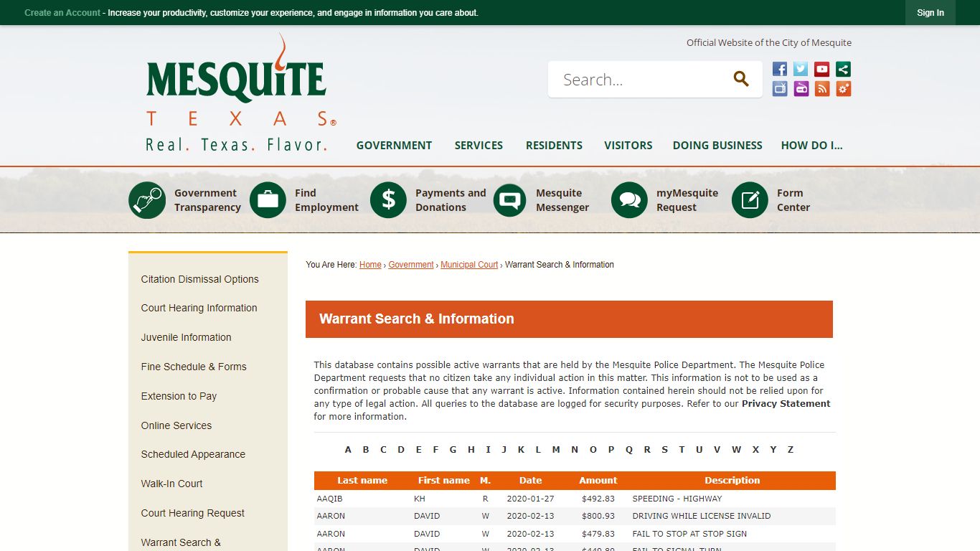980x551 pixels.
Task: Open the Doing Business menu
Action: point(717,145)
